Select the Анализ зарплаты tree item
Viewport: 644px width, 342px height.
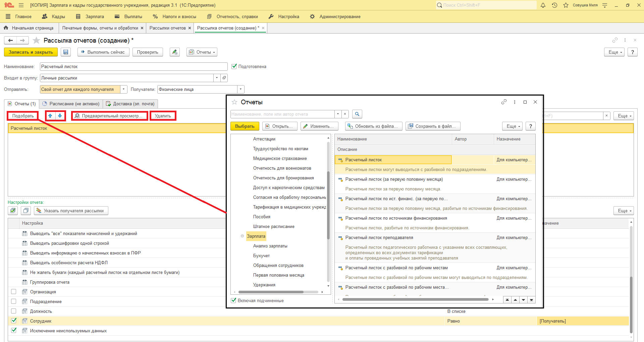[x=270, y=246]
